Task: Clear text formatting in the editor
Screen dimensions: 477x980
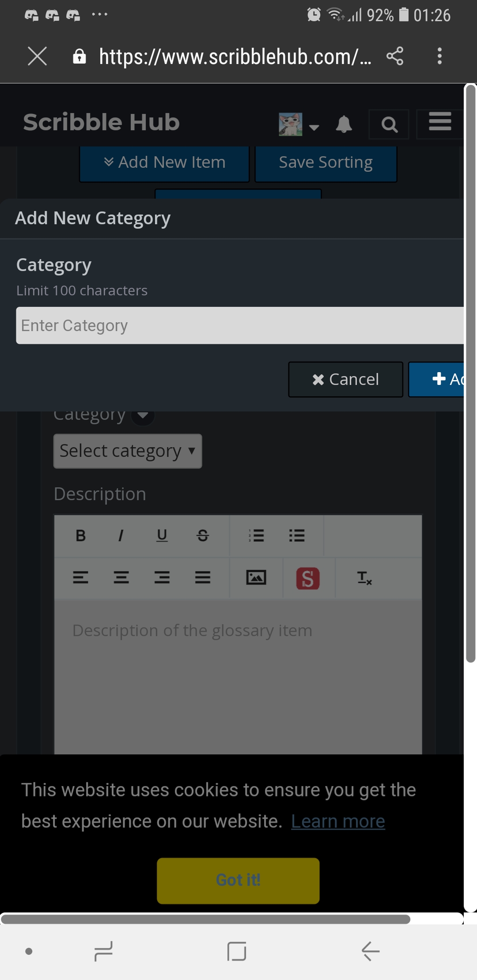Action: pyautogui.click(x=364, y=577)
